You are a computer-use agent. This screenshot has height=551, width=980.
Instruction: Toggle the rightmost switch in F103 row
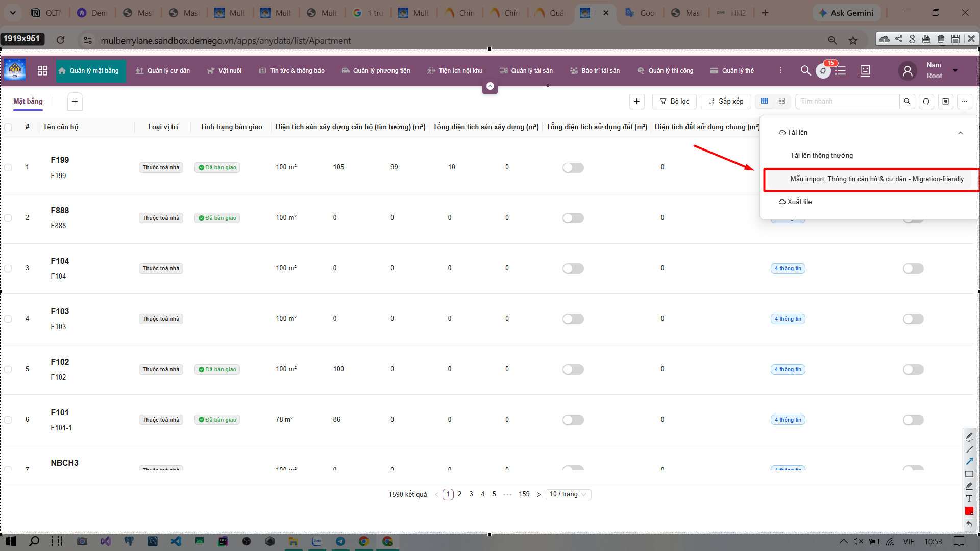coord(913,319)
